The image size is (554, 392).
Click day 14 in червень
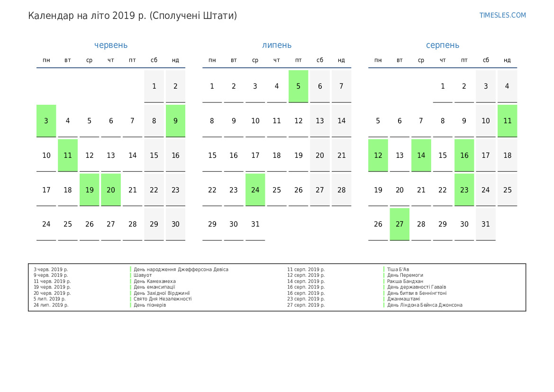coord(133,155)
